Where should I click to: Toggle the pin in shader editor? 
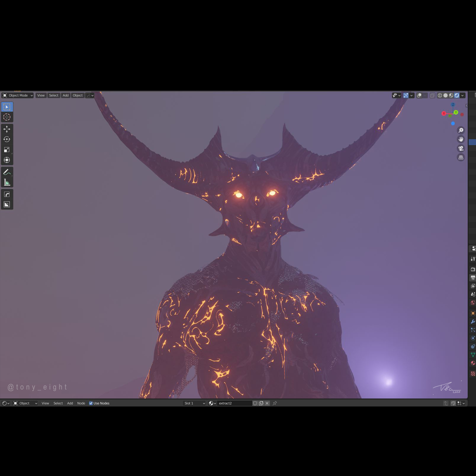pyautogui.click(x=275, y=403)
